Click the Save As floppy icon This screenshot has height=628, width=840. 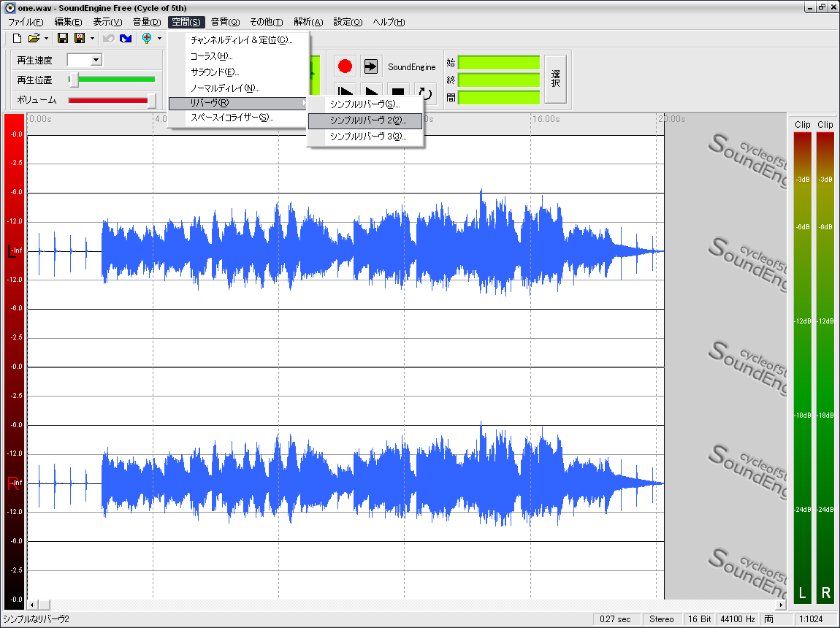coord(80,38)
